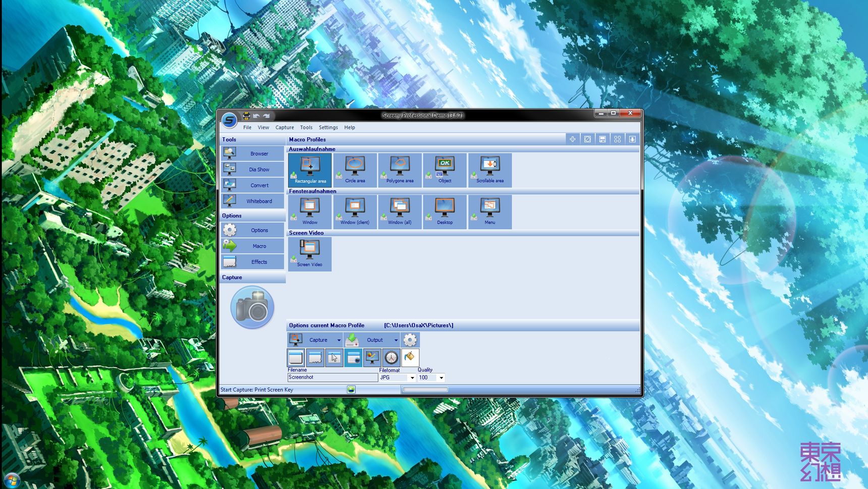The image size is (868, 489).
Task: Toggle the include mouse cursor option
Action: [334, 357]
